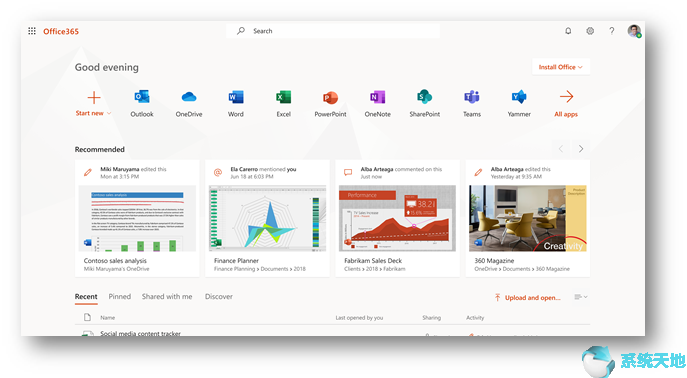
Task: Click in the Search box
Action: pyautogui.click(x=333, y=31)
